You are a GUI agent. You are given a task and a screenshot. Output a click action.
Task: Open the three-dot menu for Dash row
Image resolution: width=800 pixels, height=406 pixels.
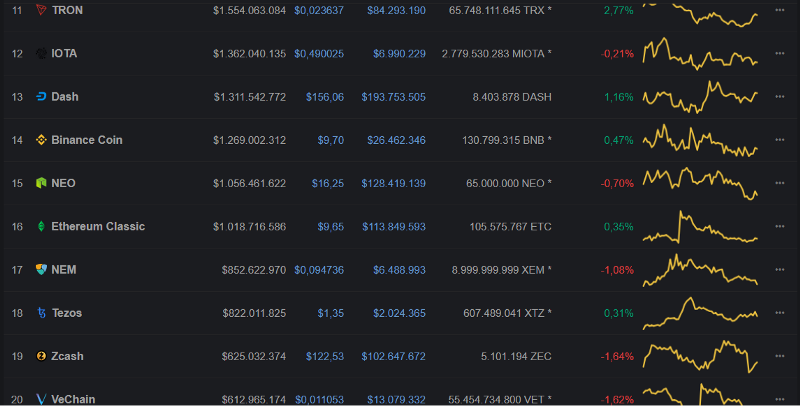click(780, 96)
